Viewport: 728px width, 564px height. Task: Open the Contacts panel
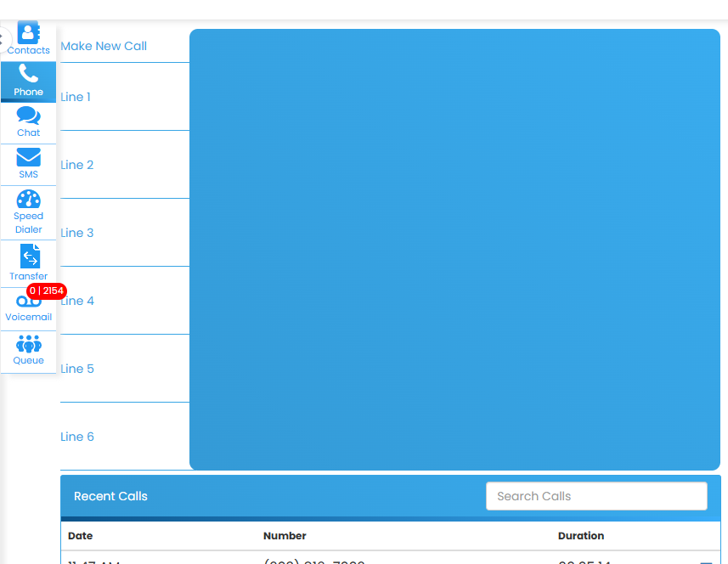[28, 37]
